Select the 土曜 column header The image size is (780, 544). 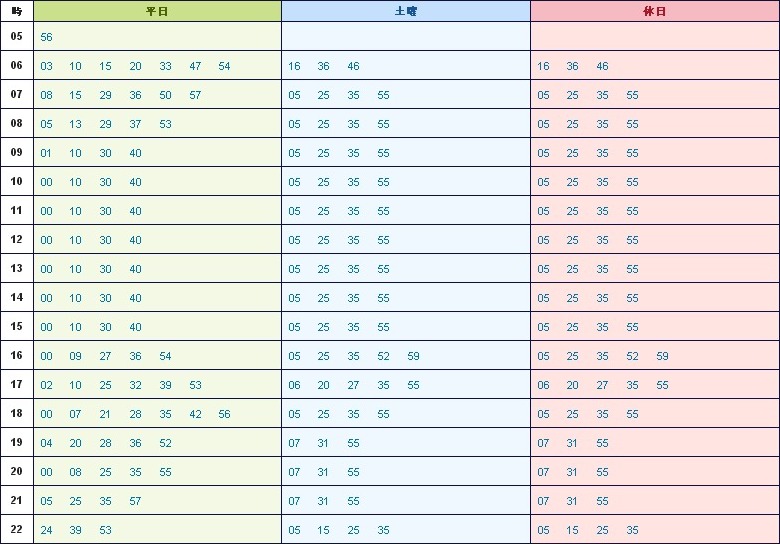pyautogui.click(x=406, y=11)
